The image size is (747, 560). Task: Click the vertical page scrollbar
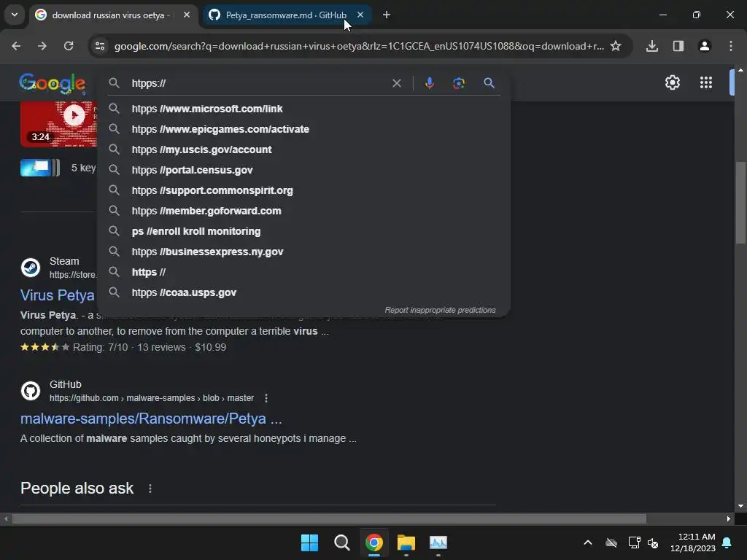(740, 203)
